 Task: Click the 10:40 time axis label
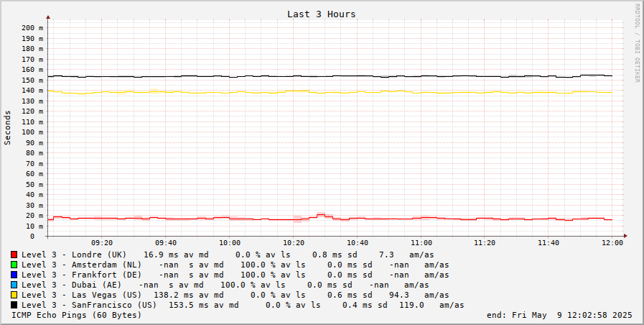tap(357, 243)
